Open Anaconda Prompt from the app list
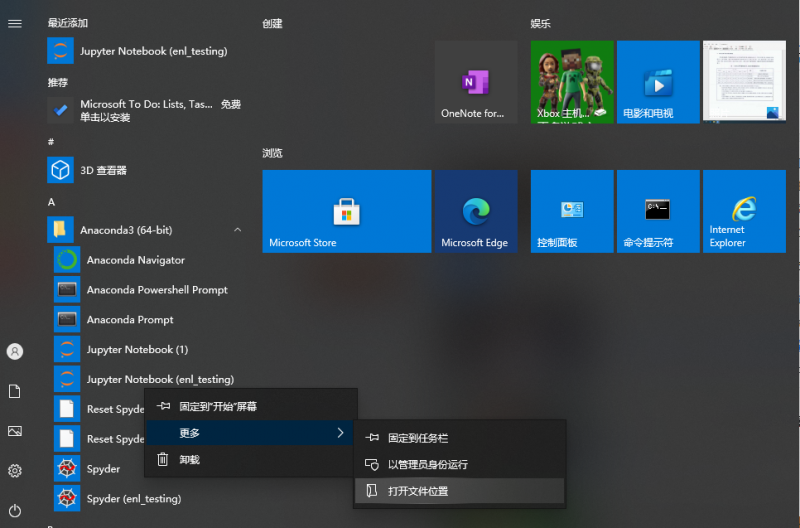 pyautogui.click(x=130, y=320)
